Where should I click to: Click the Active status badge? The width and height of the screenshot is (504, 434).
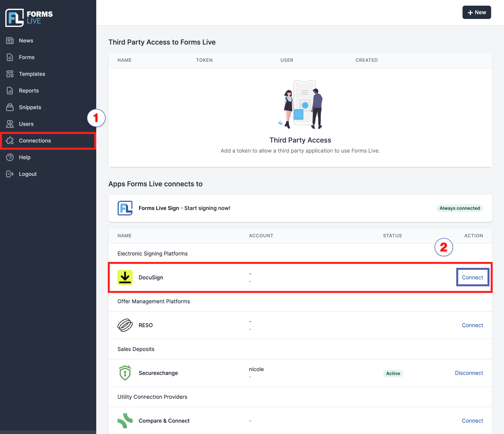pyautogui.click(x=393, y=373)
